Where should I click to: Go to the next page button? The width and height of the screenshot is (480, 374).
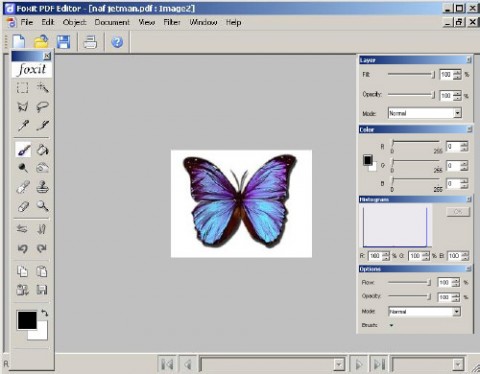359,364
